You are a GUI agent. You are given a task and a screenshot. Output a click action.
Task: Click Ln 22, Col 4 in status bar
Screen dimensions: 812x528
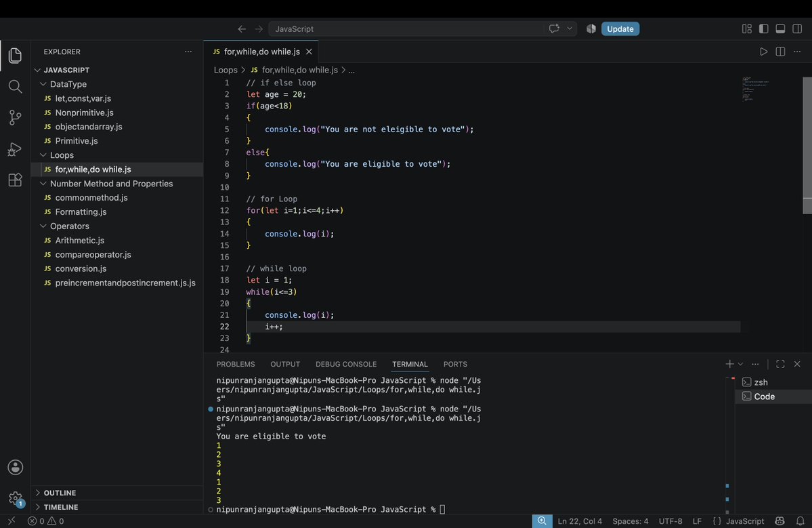coord(580,521)
